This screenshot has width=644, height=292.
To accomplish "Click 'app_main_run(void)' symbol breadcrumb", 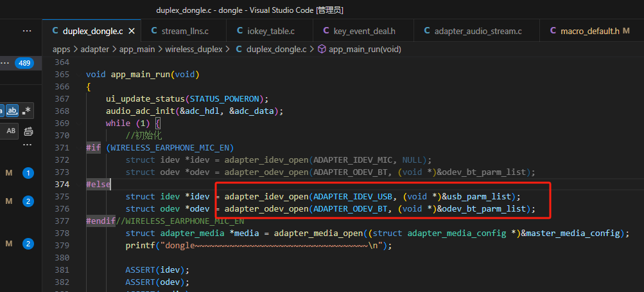I will pos(365,50).
